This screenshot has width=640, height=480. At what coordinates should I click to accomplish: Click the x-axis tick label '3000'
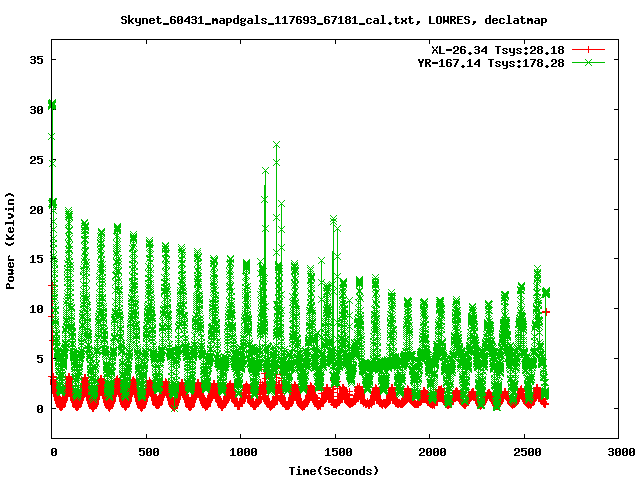[621, 452]
